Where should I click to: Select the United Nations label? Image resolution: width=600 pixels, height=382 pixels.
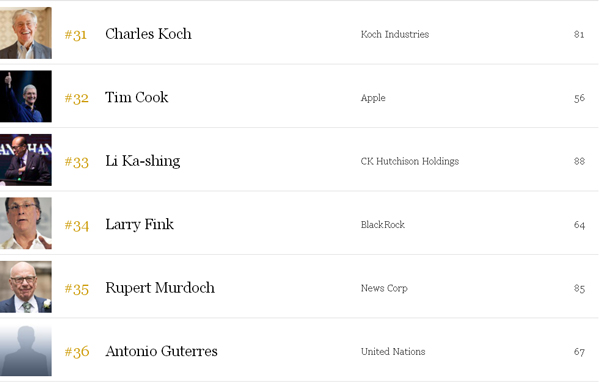(393, 352)
